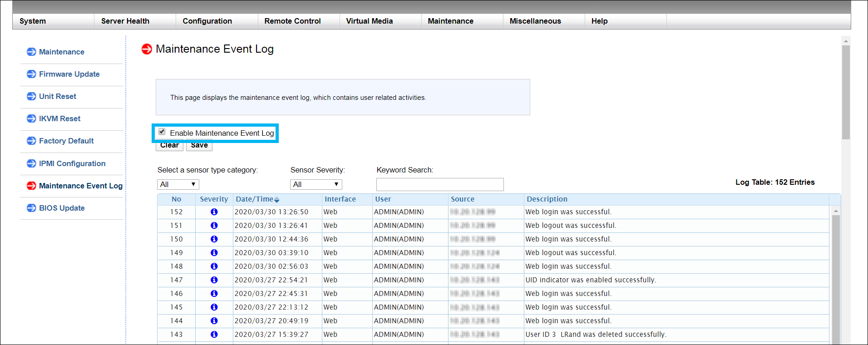
Task: Click the Keyword Search input field
Action: click(440, 184)
